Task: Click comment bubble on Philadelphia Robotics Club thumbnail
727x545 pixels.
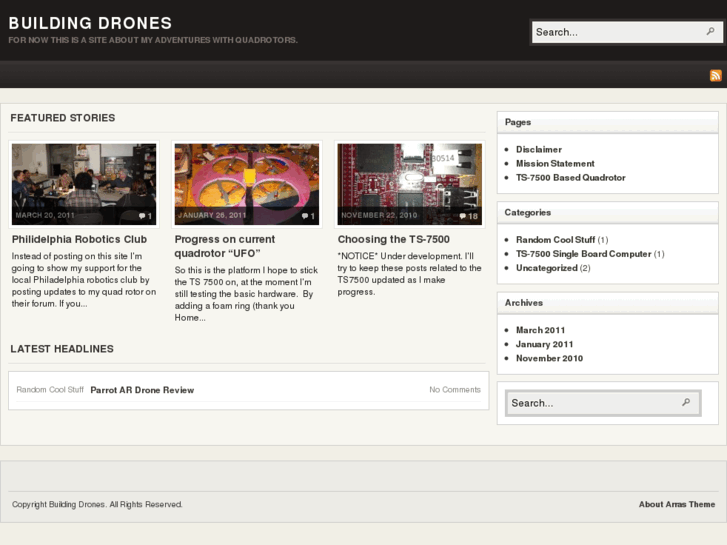Action: [145, 216]
